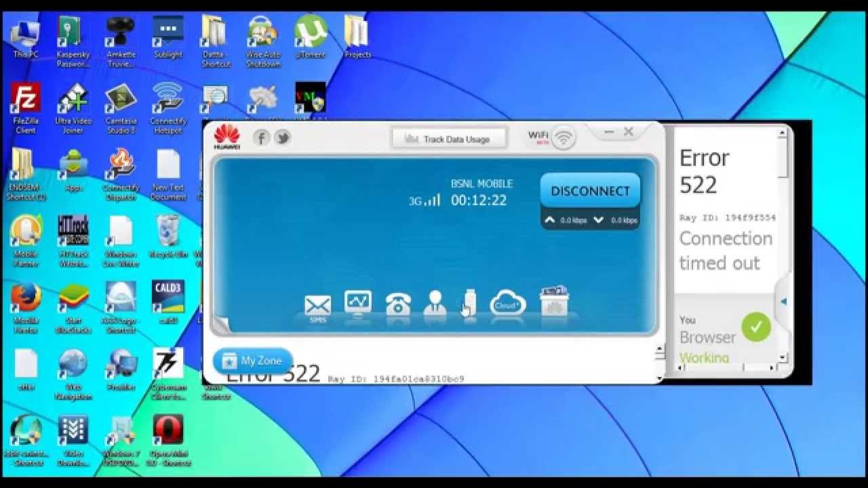Screen dimensions: 868x488
Task: Open Connectify Dispatch desktop icon
Action: pyautogui.click(x=121, y=175)
